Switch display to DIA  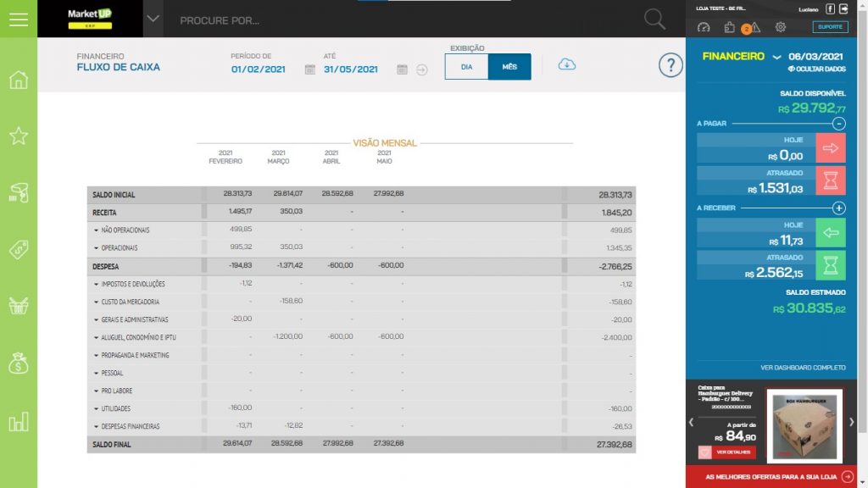(467, 66)
